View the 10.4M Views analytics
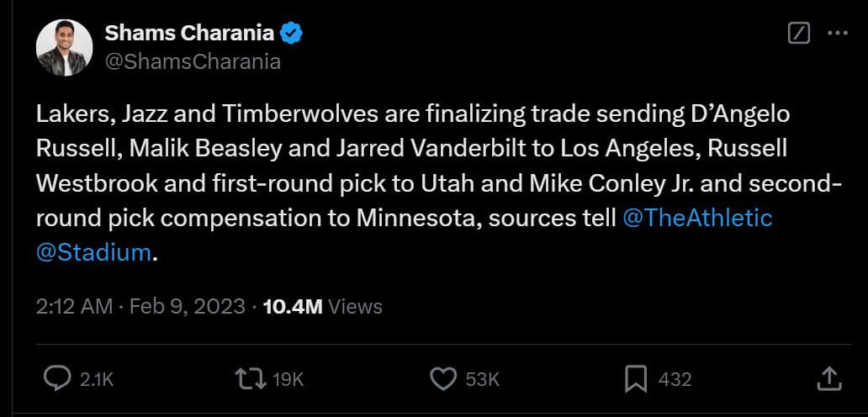 click(323, 307)
